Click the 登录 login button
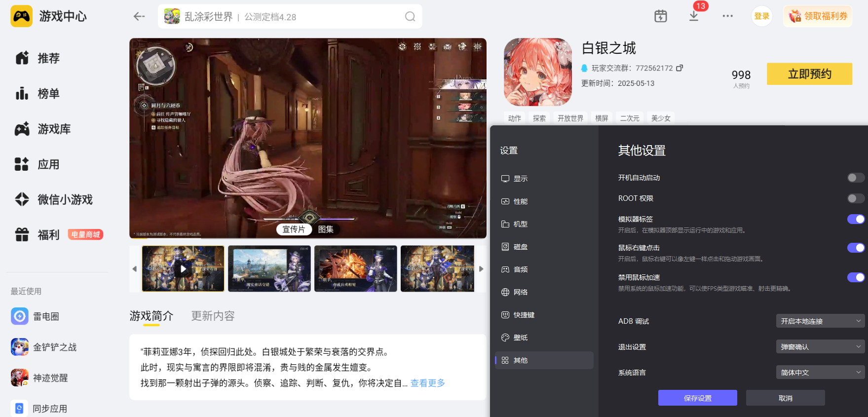Viewport: 868px width, 417px height. 762,16
